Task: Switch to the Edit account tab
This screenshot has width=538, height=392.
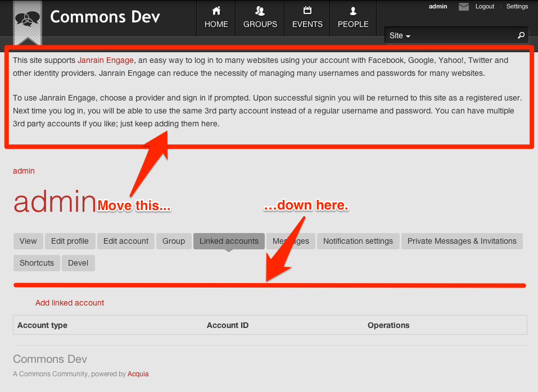Action: [x=126, y=241]
